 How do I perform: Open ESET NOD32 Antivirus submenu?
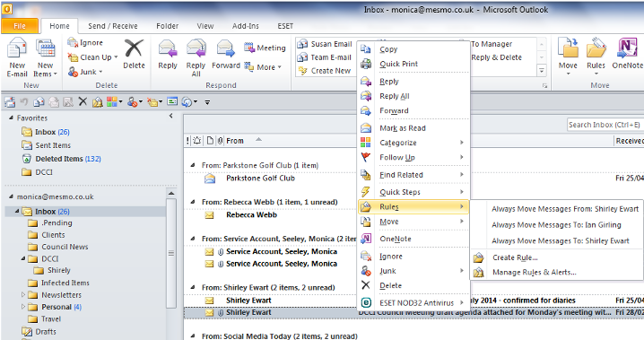[413, 303]
